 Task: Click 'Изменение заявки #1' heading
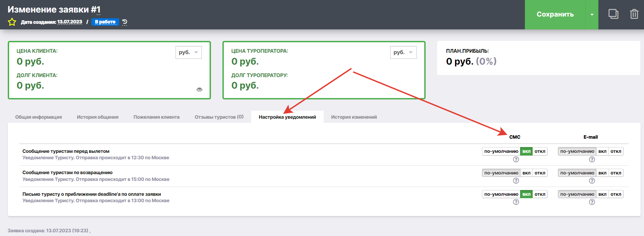[54, 9]
